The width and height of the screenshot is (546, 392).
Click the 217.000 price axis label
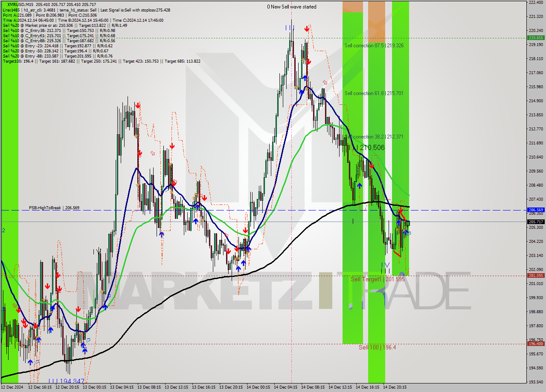click(536, 72)
